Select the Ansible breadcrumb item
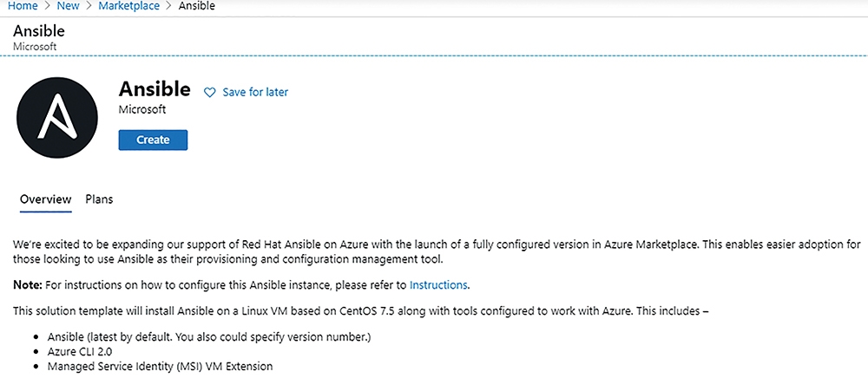The width and height of the screenshot is (868, 378). point(197,7)
